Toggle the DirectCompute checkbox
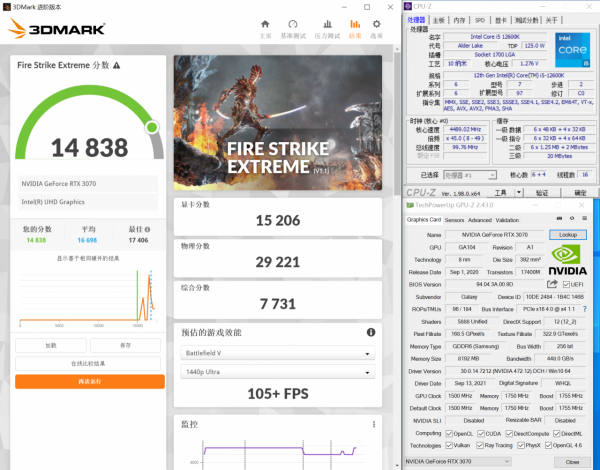Image resolution: width=600 pixels, height=470 pixels. [509, 434]
